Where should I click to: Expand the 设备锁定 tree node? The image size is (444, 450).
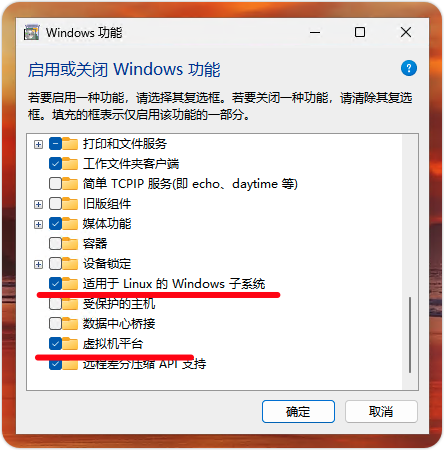point(38,264)
